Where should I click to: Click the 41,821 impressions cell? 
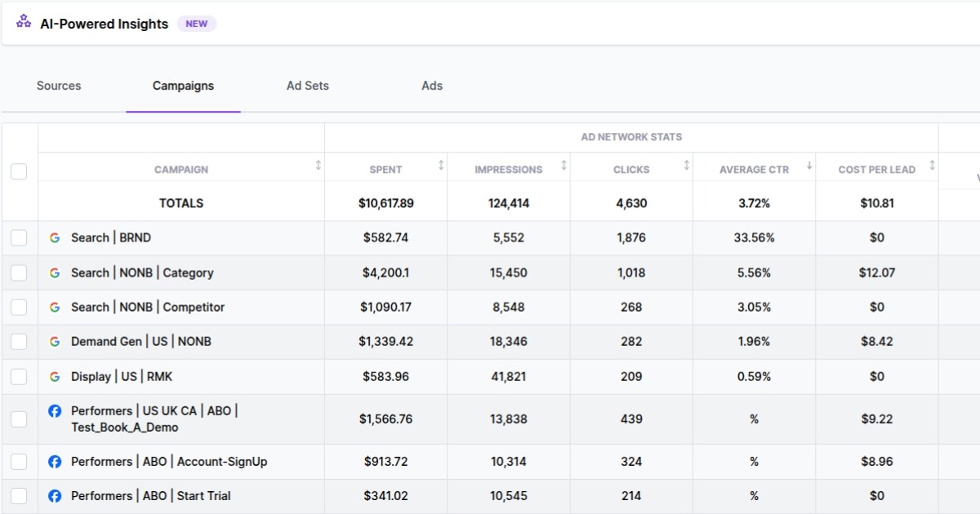(x=509, y=377)
